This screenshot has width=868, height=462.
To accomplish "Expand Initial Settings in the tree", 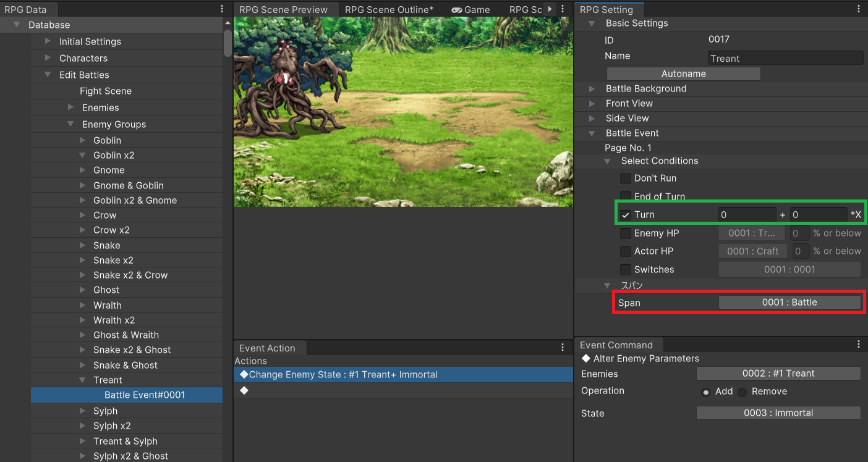I will (48, 41).
